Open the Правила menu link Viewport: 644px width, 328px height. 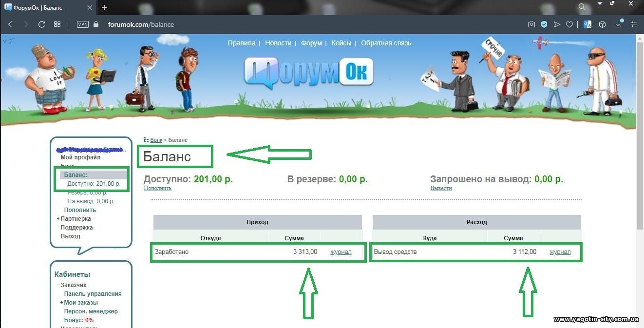(x=241, y=43)
